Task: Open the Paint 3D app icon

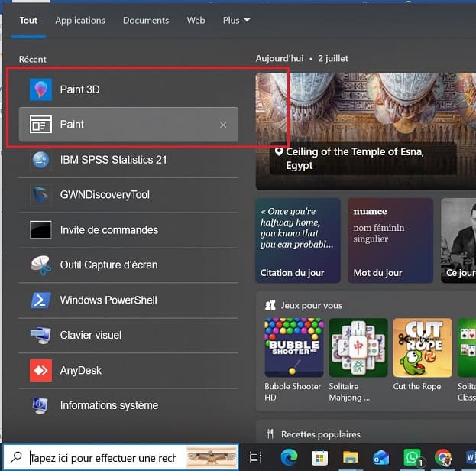Action: click(40, 89)
